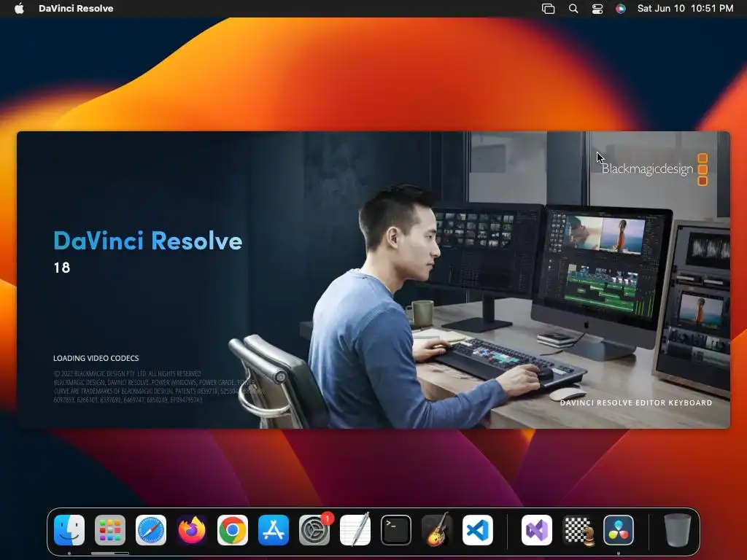
Task: Launch Terminal from the dock
Action: click(396, 530)
